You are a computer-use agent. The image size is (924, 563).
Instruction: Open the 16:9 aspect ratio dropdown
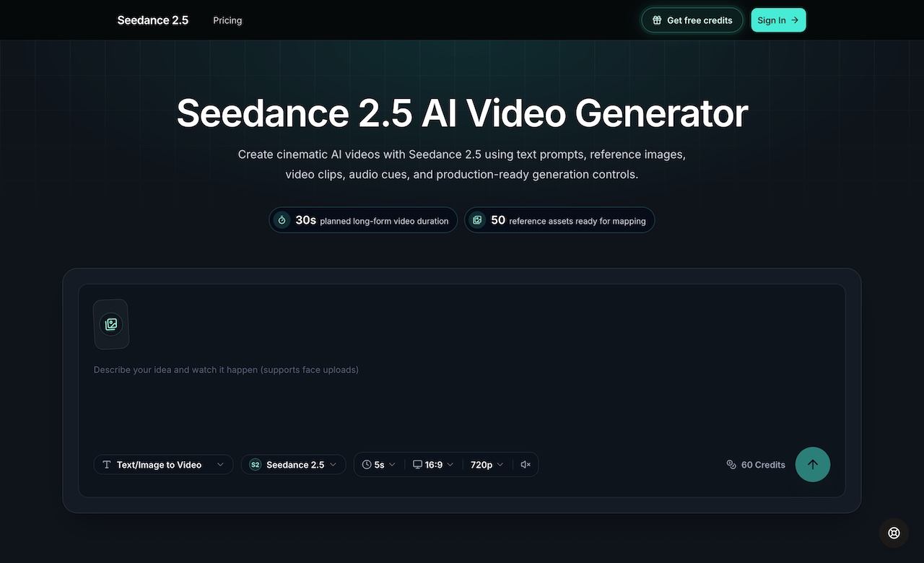[433, 465]
